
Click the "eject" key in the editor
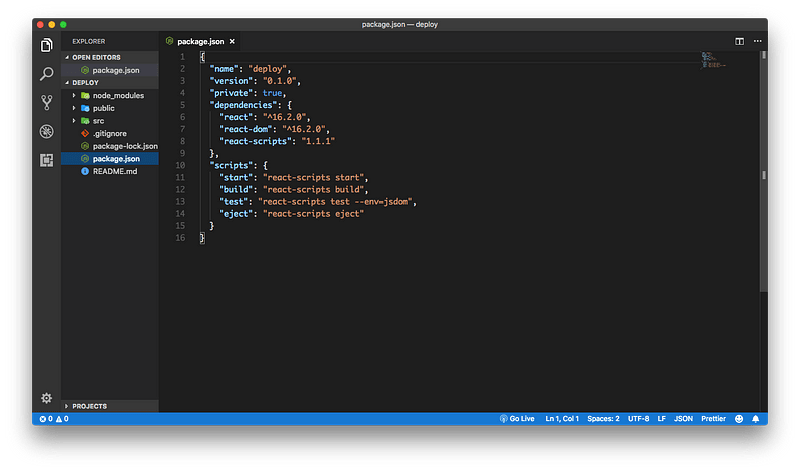click(236, 214)
